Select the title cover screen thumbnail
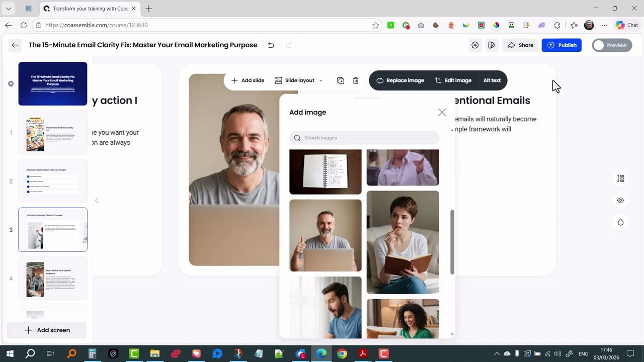644x362 pixels. pyautogui.click(x=53, y=84)
